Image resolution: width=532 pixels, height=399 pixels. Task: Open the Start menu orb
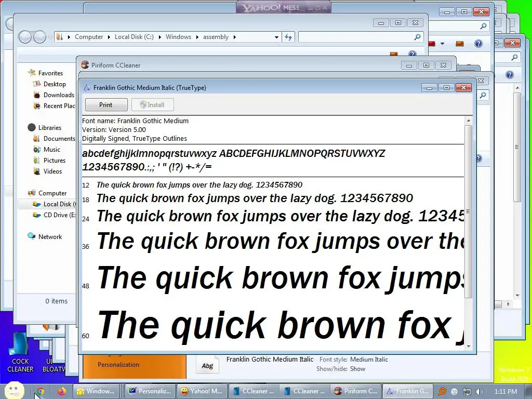click(14, 391)
